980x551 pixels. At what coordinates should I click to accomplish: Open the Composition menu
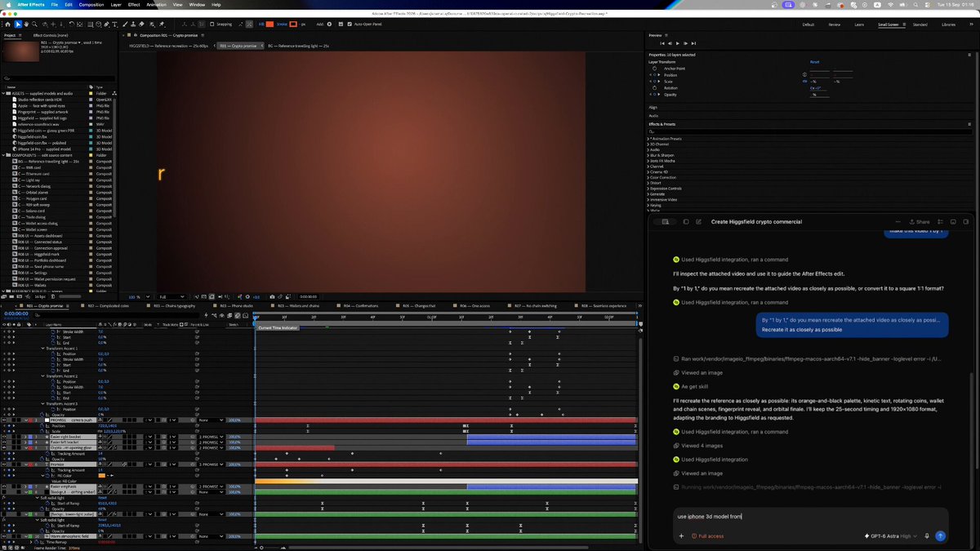tap(91, 5)
